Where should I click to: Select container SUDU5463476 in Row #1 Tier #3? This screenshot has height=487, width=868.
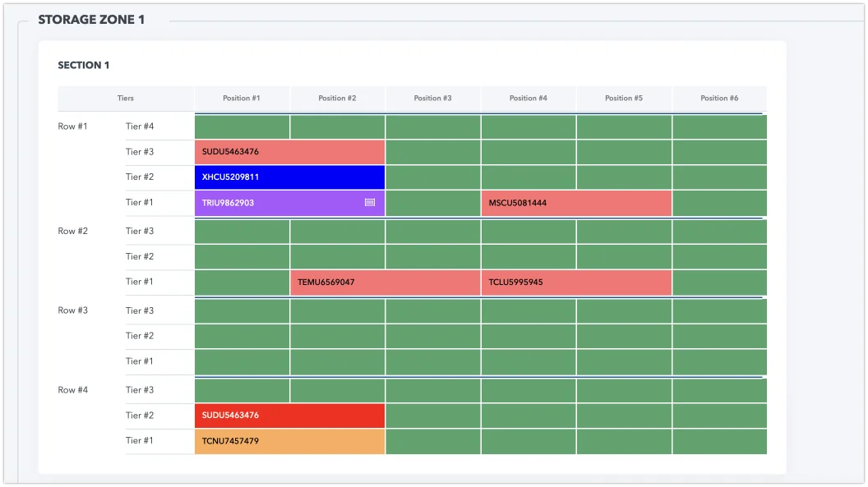point(289,152)
